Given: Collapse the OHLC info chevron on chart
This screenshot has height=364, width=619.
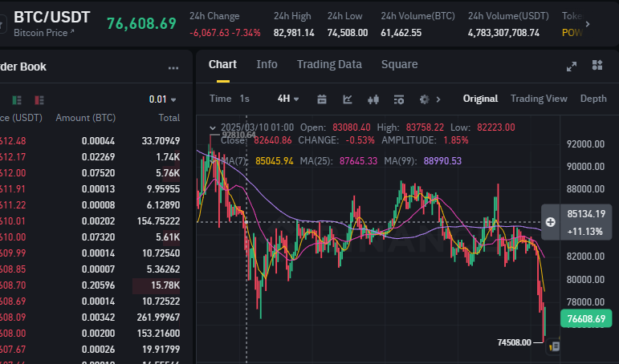Looking at the screenshot, I should point(212,127).
